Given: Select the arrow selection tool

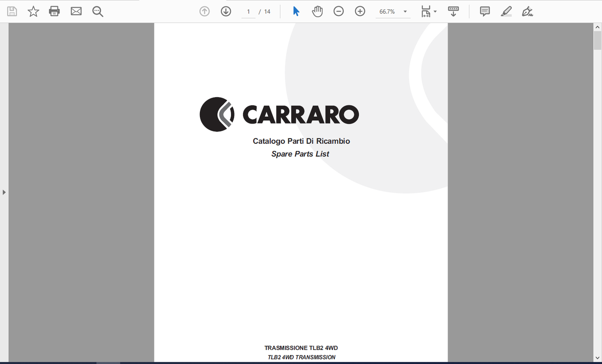Looking at the screenshot, I should pyautogui.click(x=296, y=11).
